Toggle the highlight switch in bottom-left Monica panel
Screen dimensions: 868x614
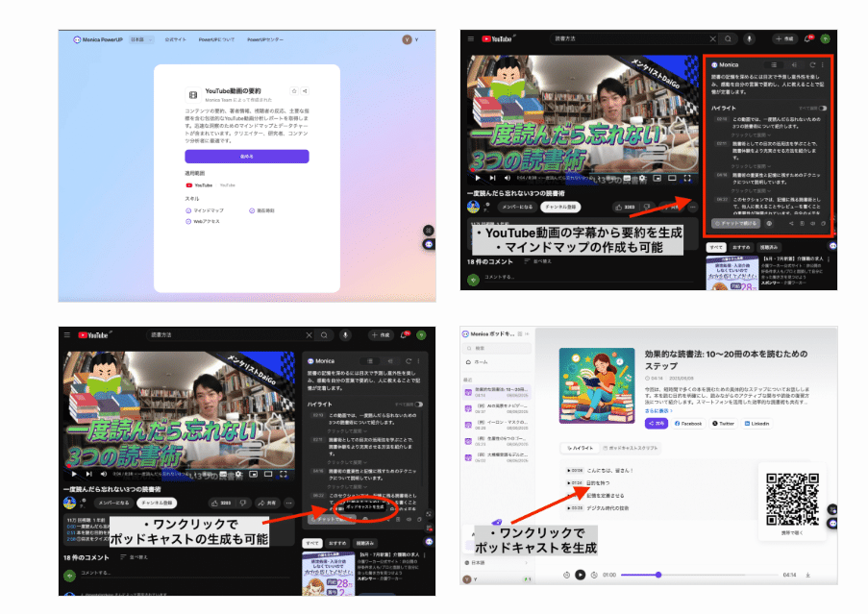coord(419,405)
